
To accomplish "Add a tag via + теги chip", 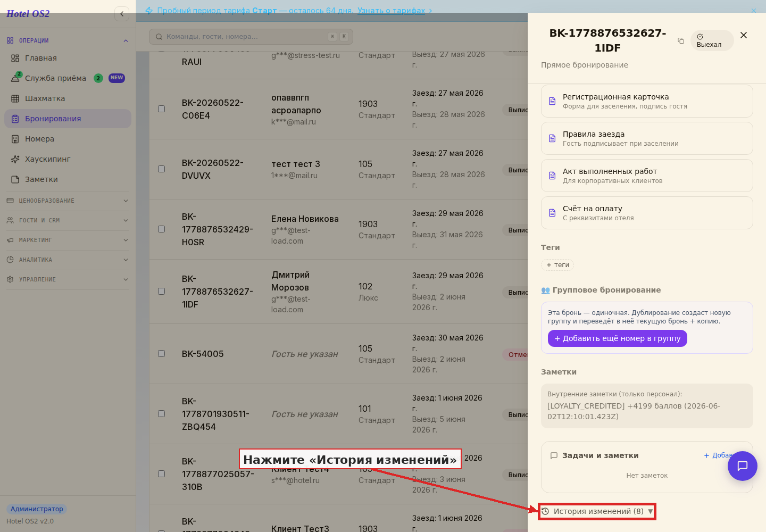I will (557, 265).
